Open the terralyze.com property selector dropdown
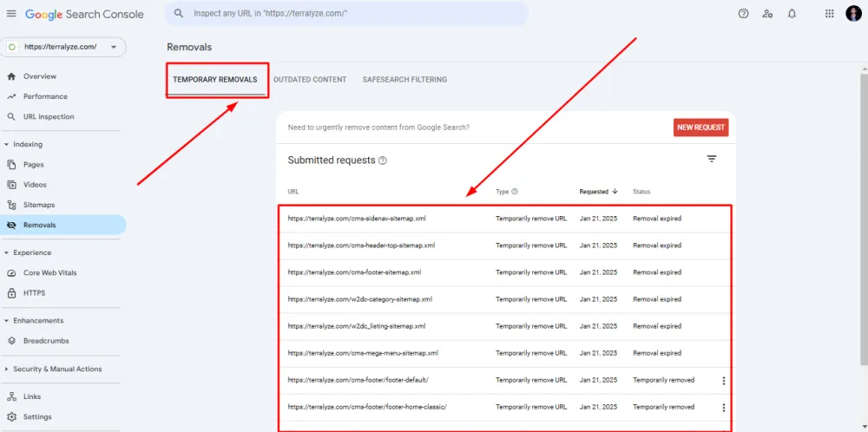The height and width of the screenshot is (432, 868). point(63,47)
